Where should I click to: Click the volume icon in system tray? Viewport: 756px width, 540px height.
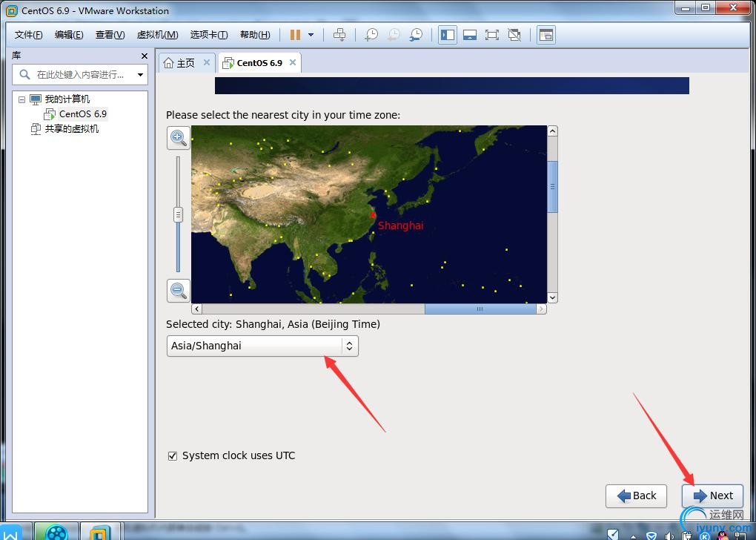click(x=669, y=535)
